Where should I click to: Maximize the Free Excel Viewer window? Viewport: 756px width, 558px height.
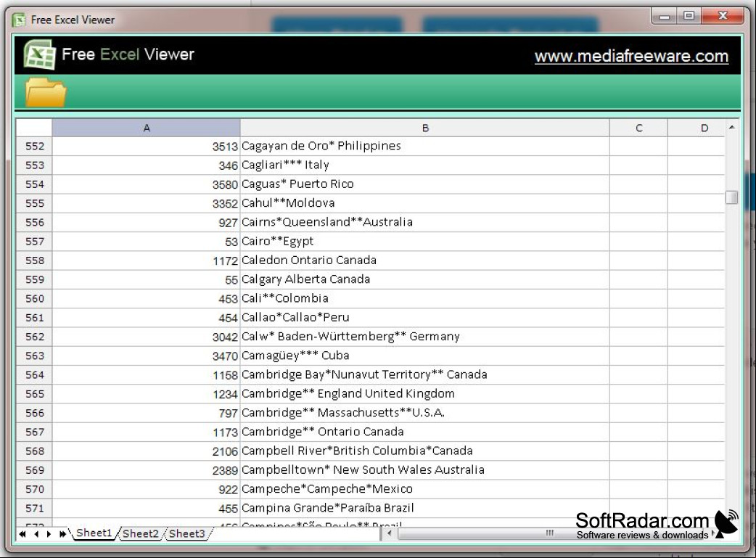[689, 16]
